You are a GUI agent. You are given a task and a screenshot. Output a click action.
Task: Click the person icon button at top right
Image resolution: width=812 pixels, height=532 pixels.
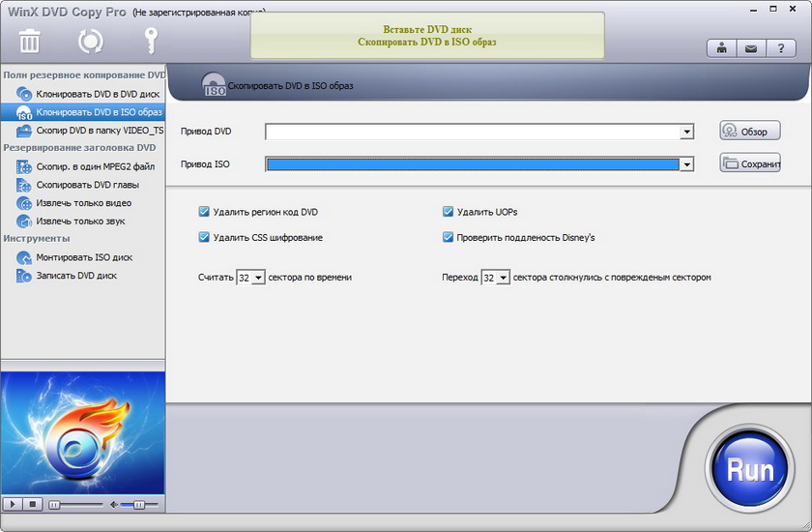[721, 48]
